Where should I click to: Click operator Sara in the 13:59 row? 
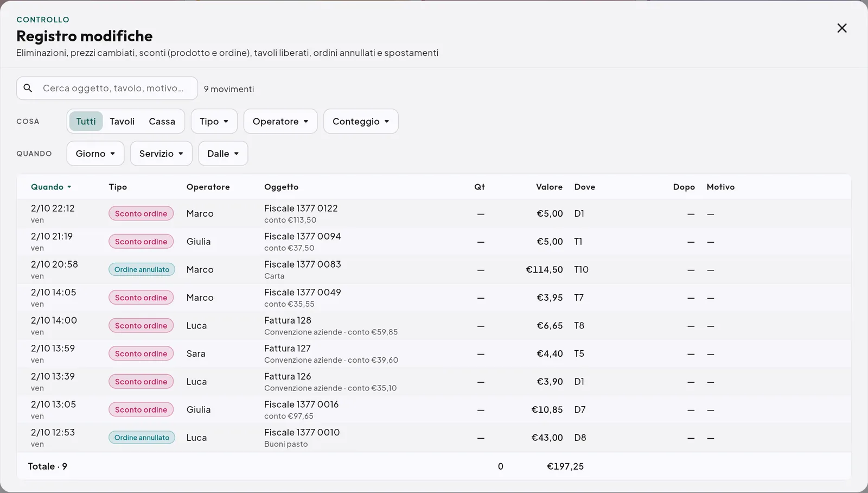196,353
